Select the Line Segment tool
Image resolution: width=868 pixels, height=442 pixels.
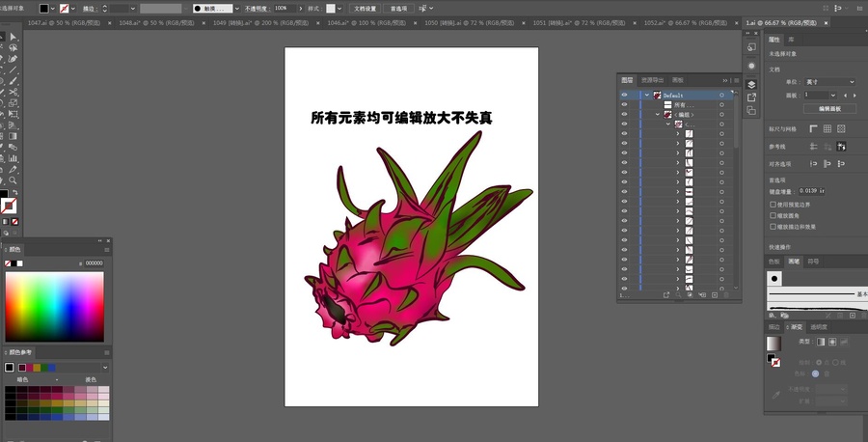13,70
